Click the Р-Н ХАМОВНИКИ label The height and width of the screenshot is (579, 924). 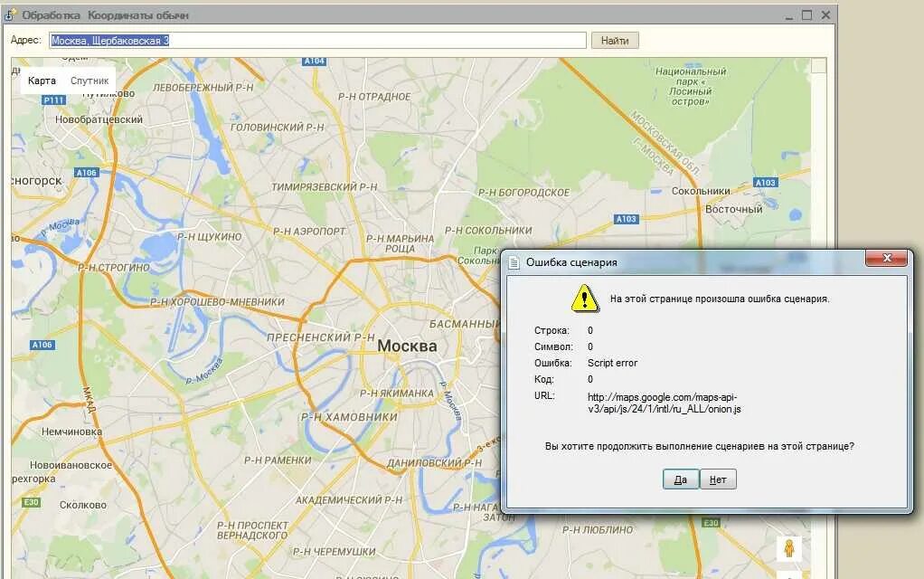click(x=350, y=417)
